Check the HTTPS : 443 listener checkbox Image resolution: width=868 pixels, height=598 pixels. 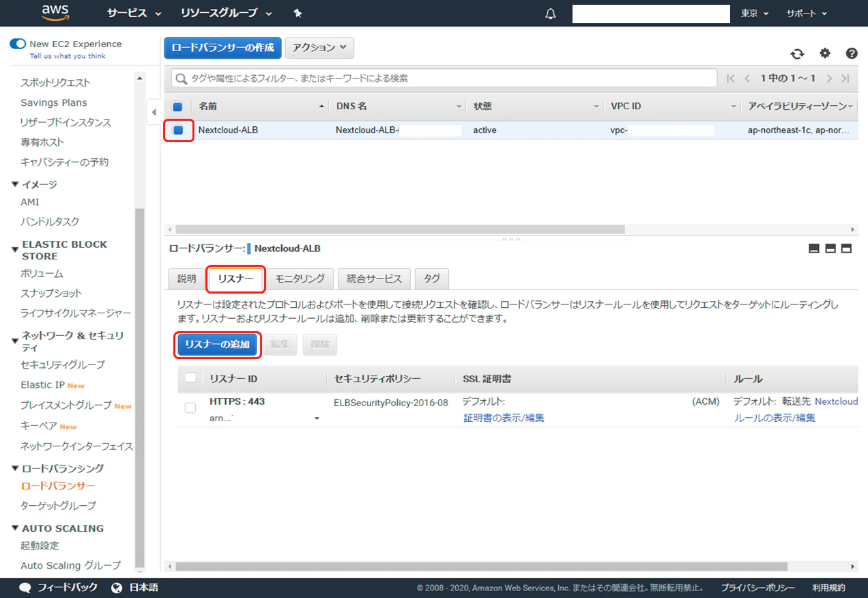pyautogui.click(x=190, y=408)
